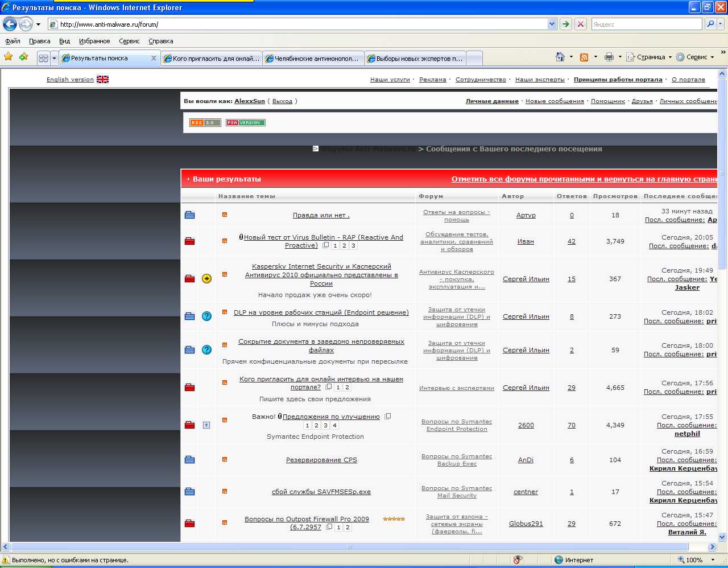
Task: Open the zoom level 100% dropdown
Action: (713, 560)
